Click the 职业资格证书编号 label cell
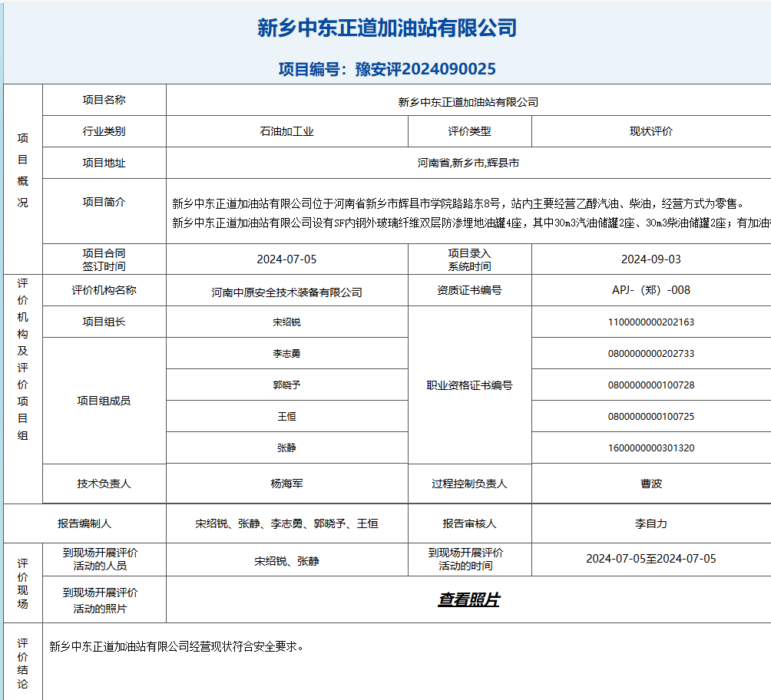 coord(469,385)
